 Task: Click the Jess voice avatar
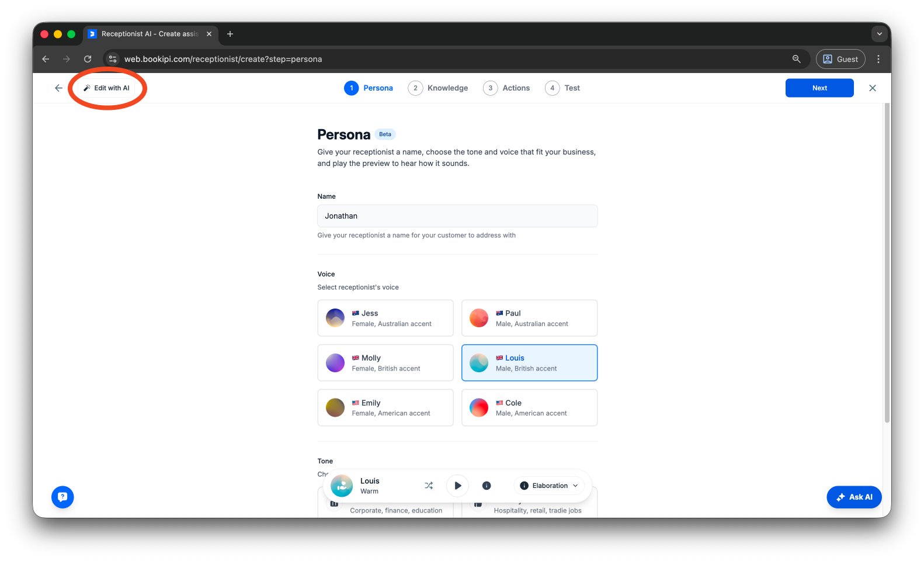pos(335,318)
